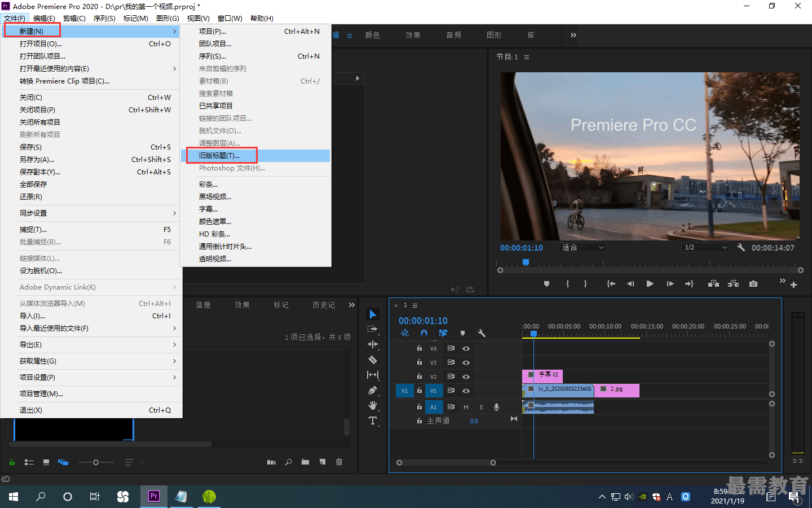The image size is (812, 508).
Task: Open timeline display settings wrench
Action: coord(482,333)
